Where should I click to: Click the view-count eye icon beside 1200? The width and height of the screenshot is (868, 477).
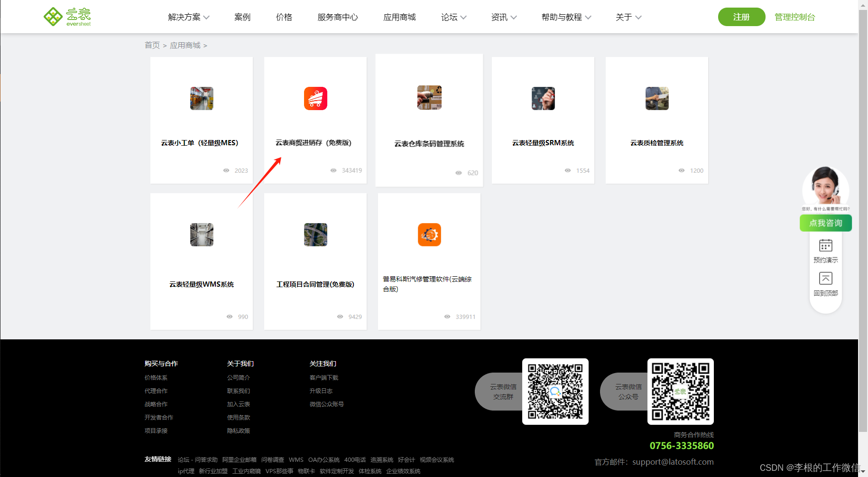pos(682,170)
